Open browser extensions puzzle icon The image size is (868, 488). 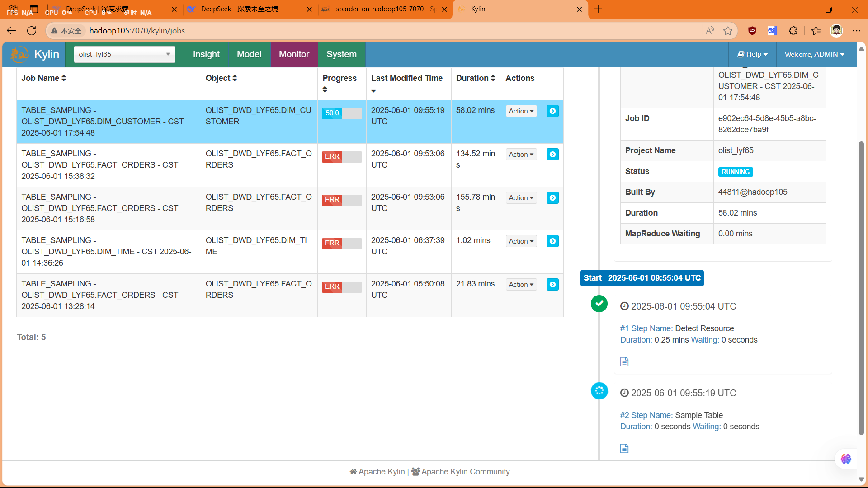(x=793, y=31)
